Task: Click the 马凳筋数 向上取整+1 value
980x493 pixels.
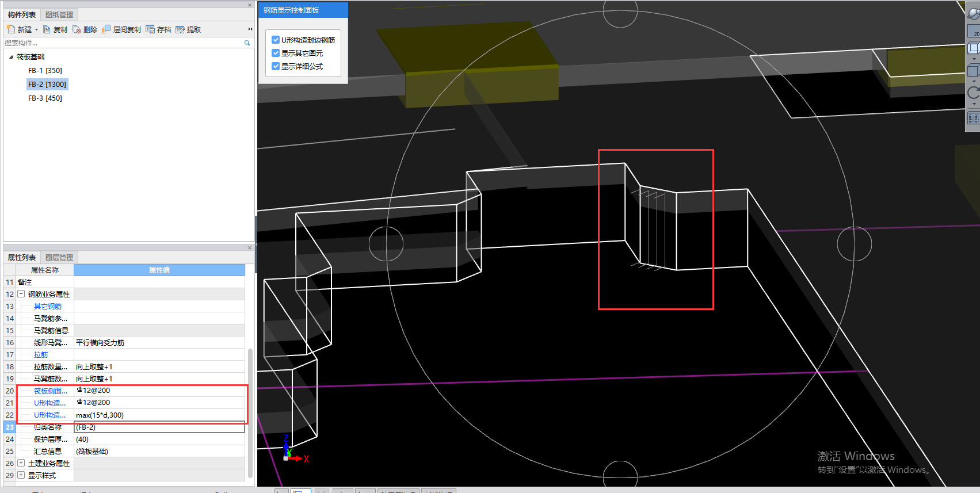Action: coord(159,379)
